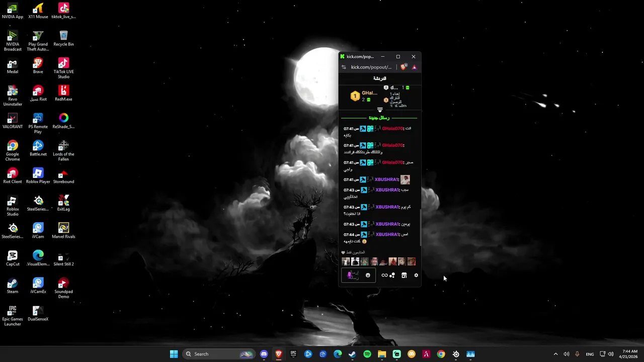The width and height of the screenshot is (644, 362).
Task: Open the Kick chat shop icon
Action: 404,275
